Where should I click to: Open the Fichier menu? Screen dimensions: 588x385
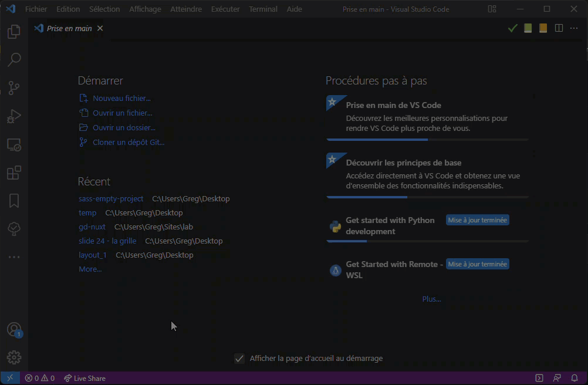[36, 9]
